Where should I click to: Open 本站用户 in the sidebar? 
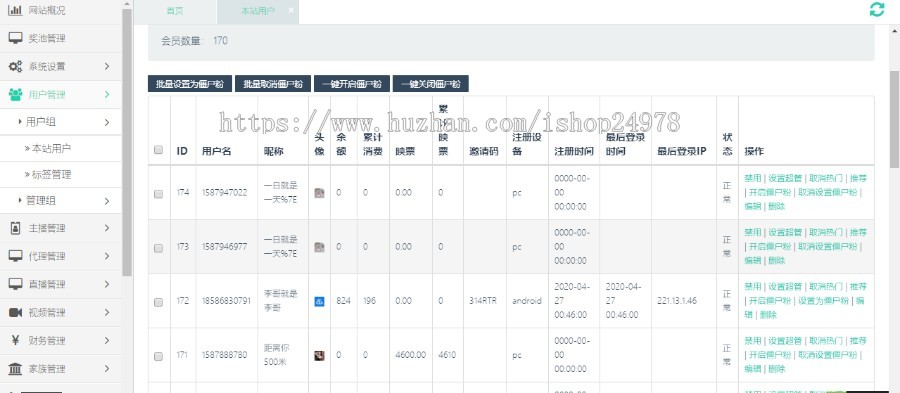[51, 149]
